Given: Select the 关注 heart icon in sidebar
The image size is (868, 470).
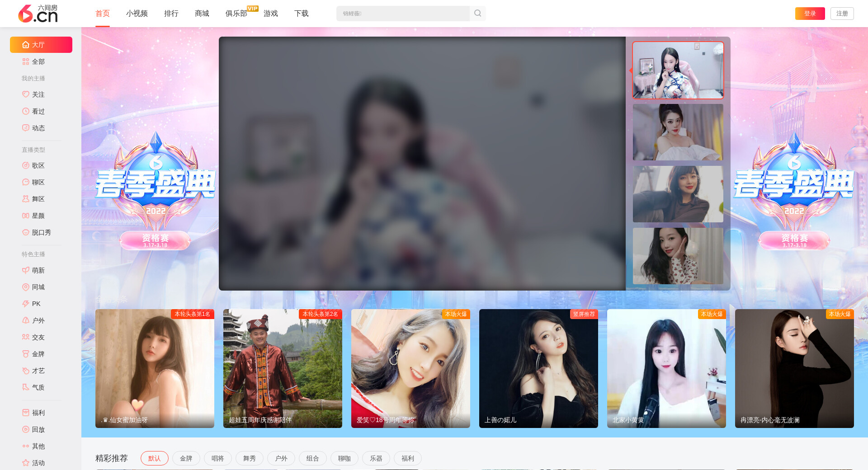Looking at the screenshot, I should 26,94.
